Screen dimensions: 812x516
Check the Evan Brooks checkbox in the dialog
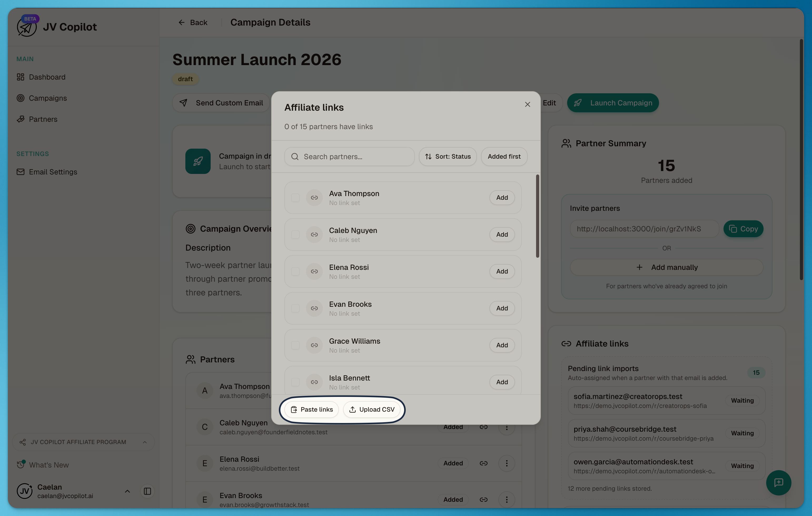point(295,308)
